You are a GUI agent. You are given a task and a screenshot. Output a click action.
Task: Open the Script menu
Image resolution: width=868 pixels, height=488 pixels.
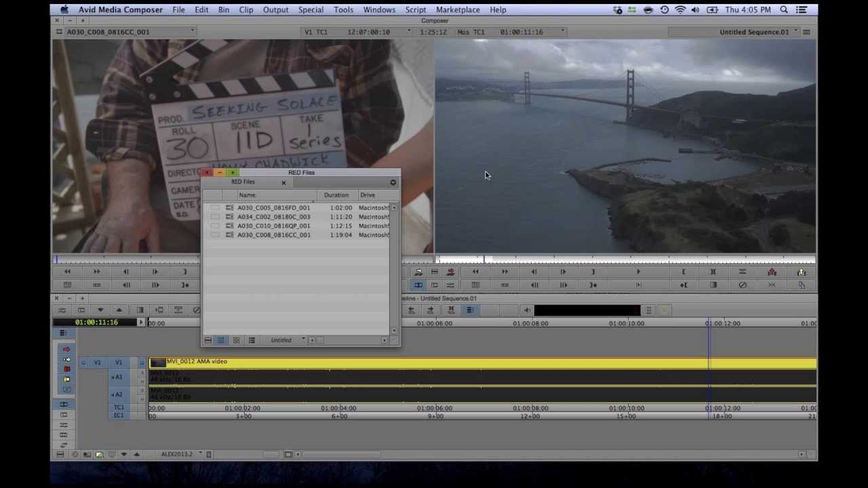416,9
